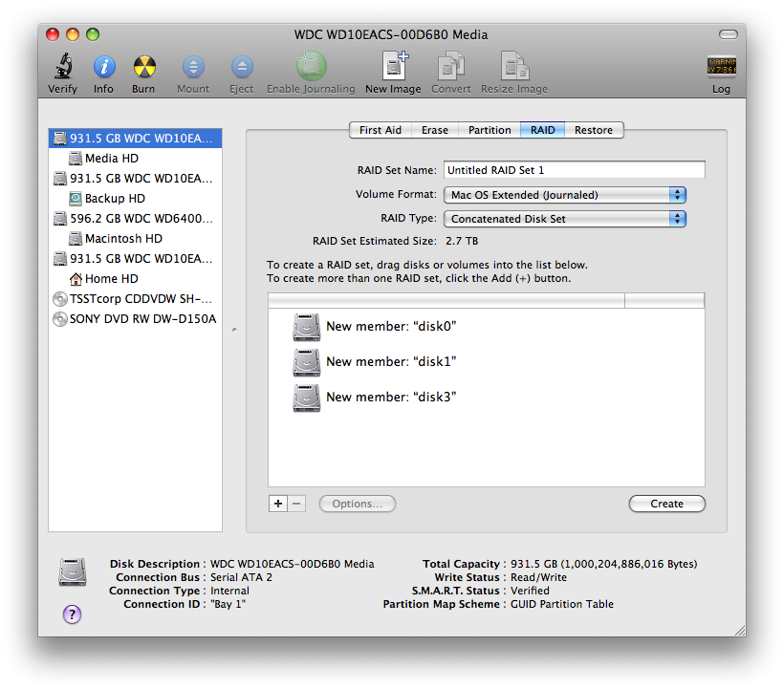Toggle the toolbar visibility pill button
This screenshot has width=784, height=689.
728,34
